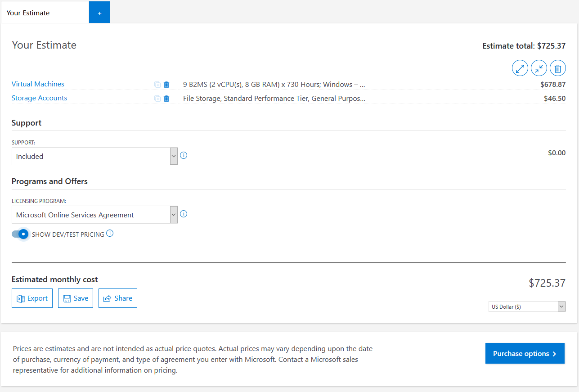The width and height of the screenshot is (579, 392).
Task: Open the Licensing Program dropdown
Action: 94,215
